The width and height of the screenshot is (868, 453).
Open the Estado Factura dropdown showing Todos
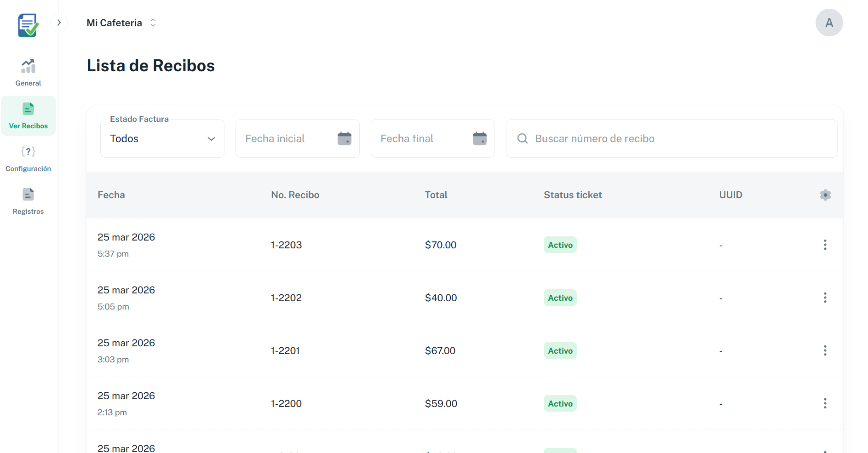[x=162, y=138]
